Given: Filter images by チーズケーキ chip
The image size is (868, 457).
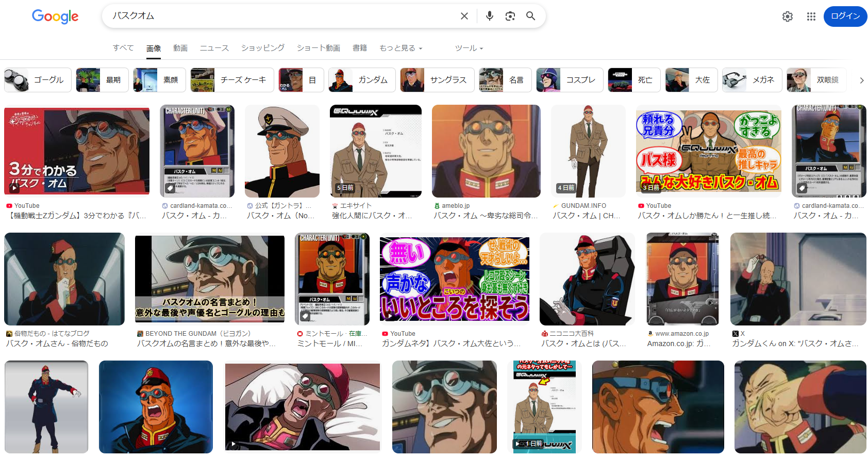Looking at the screenshot, I should 232,80.
